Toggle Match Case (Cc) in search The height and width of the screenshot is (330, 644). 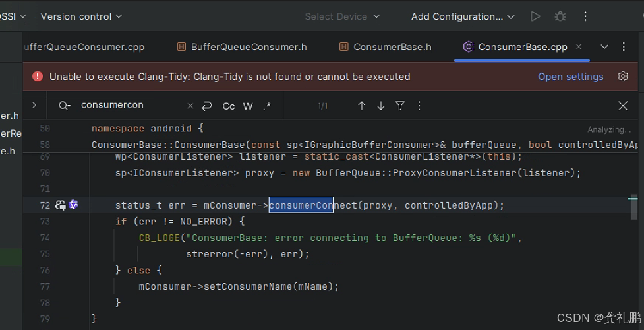click(x=229, y=106)
